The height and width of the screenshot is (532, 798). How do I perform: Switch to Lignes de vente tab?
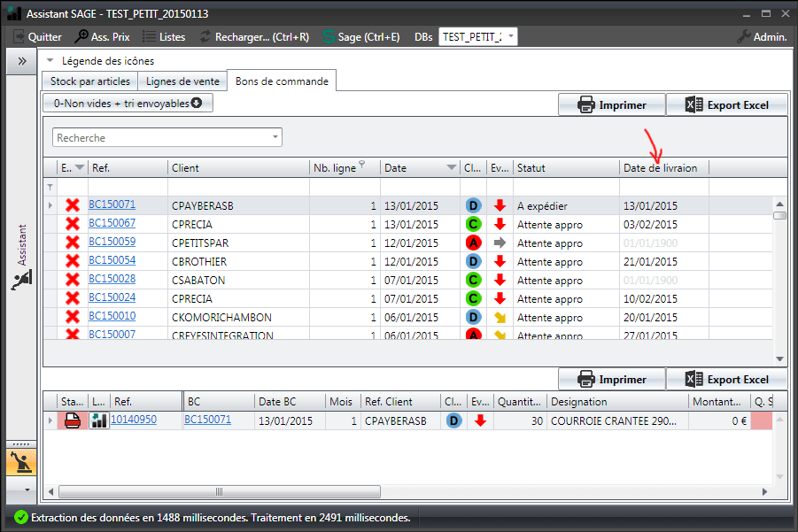point(182,81)
